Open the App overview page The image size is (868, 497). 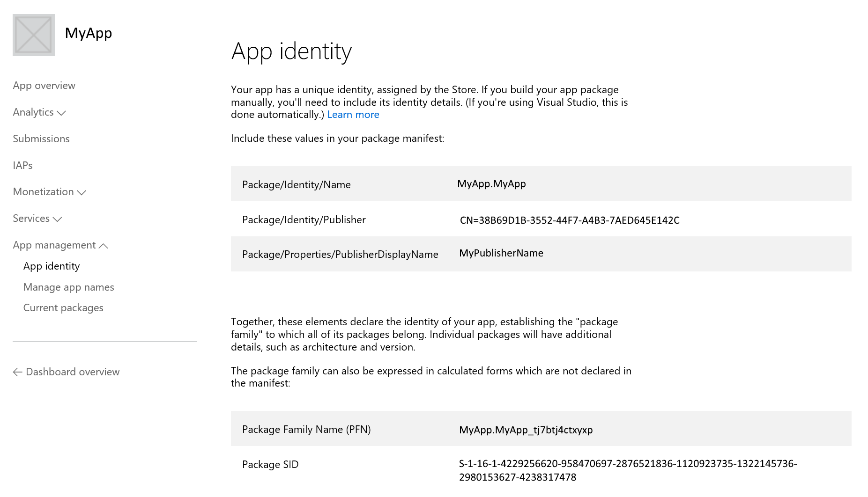coord(44,86)
